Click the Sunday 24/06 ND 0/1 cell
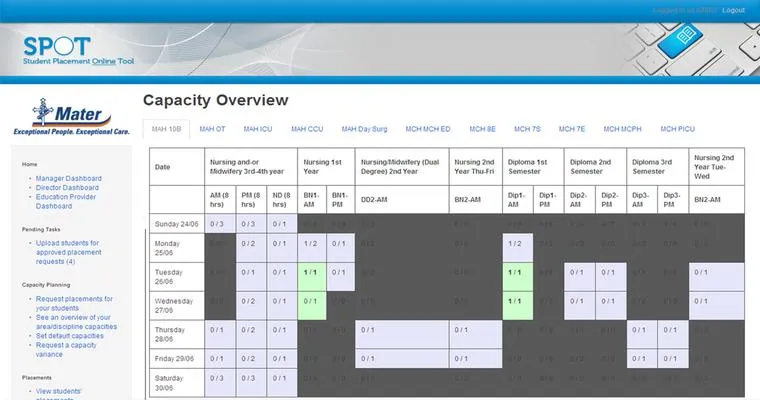760x400 pixels. pyautogui.click(x=282, y=224)
